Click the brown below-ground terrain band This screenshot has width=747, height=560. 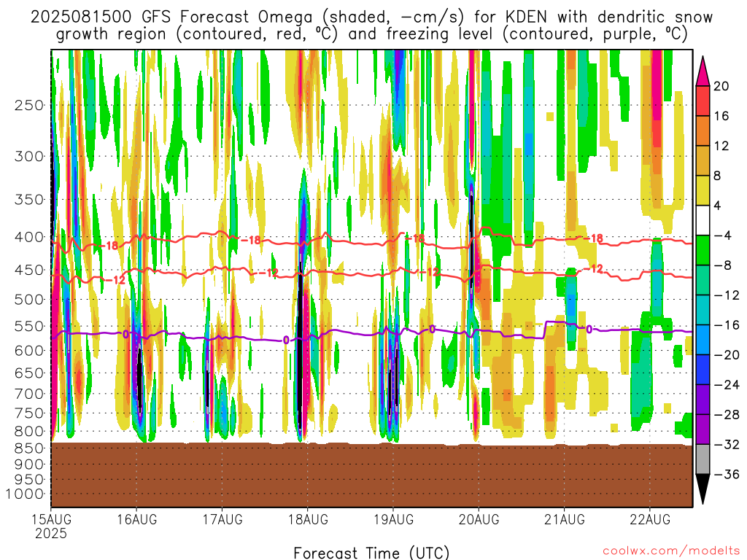coord(371,475)
